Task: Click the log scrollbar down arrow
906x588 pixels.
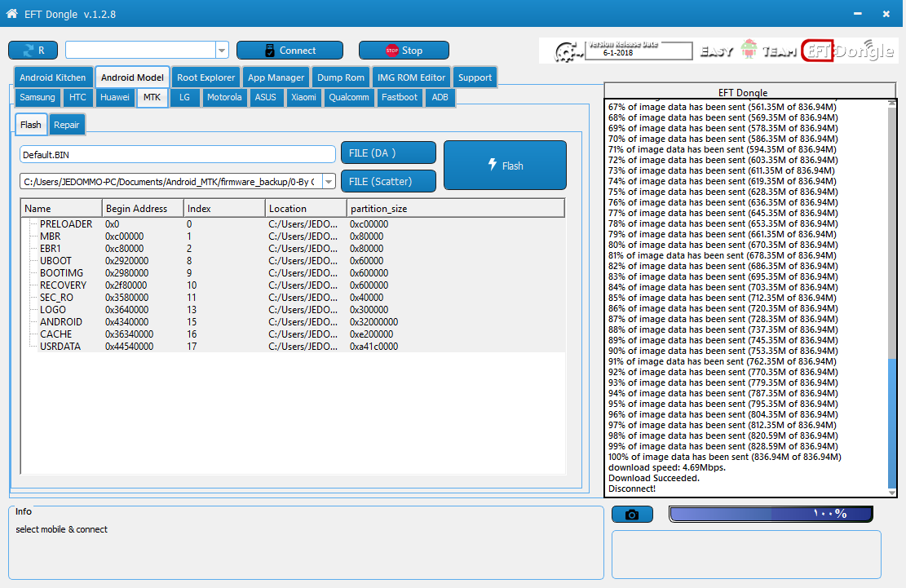Action: [x=892, y=493]
